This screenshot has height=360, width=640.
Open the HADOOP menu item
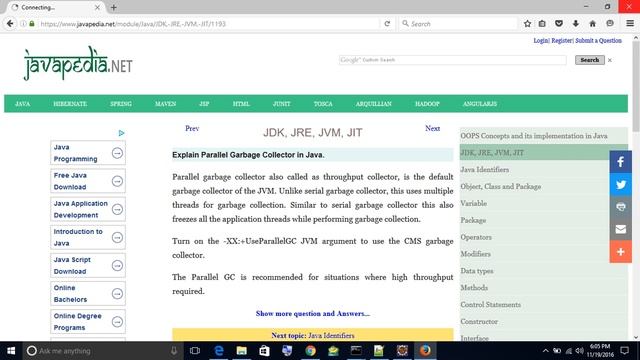[427, 104]
